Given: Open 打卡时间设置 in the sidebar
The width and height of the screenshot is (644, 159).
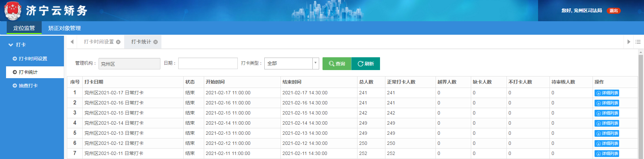Looking at the screenshot, I should click(x=33, y=59).
